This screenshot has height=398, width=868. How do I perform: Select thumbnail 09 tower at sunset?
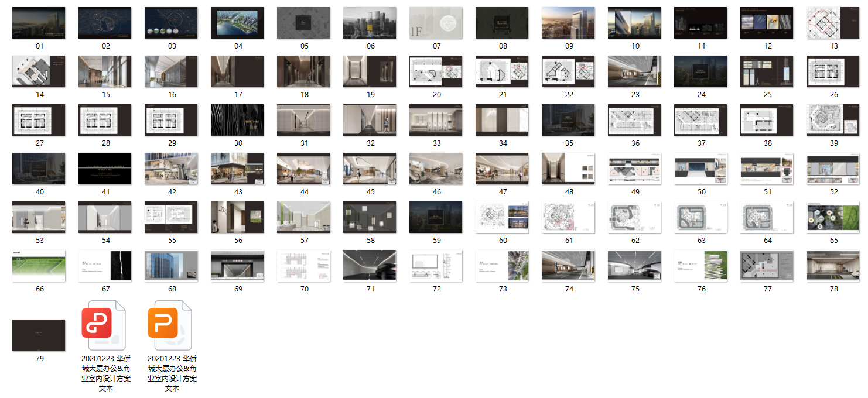tap(569, 23)
